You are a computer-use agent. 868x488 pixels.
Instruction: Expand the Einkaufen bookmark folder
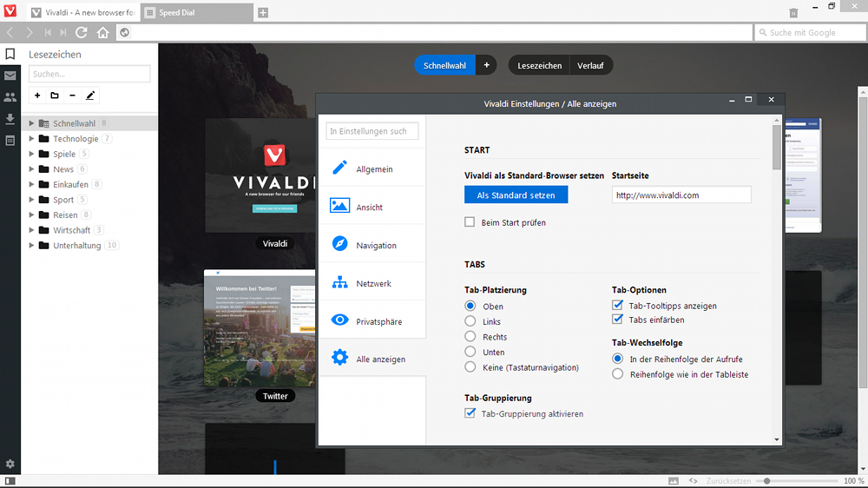click(31, 184)
